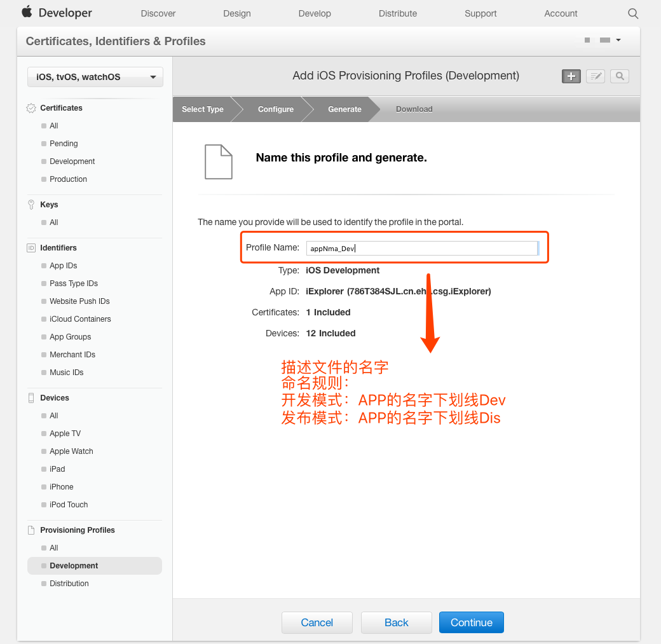
Task: Click the Certificates section heading
Action: coord(61,108)
